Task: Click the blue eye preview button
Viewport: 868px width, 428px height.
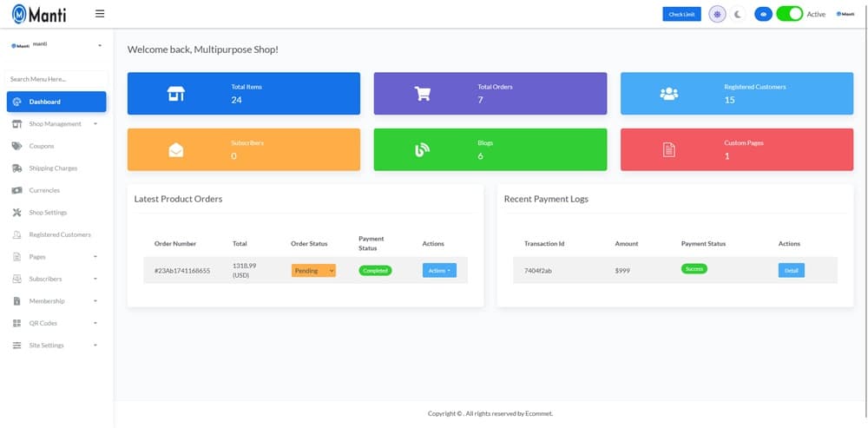Action: [x=763, y=14]
